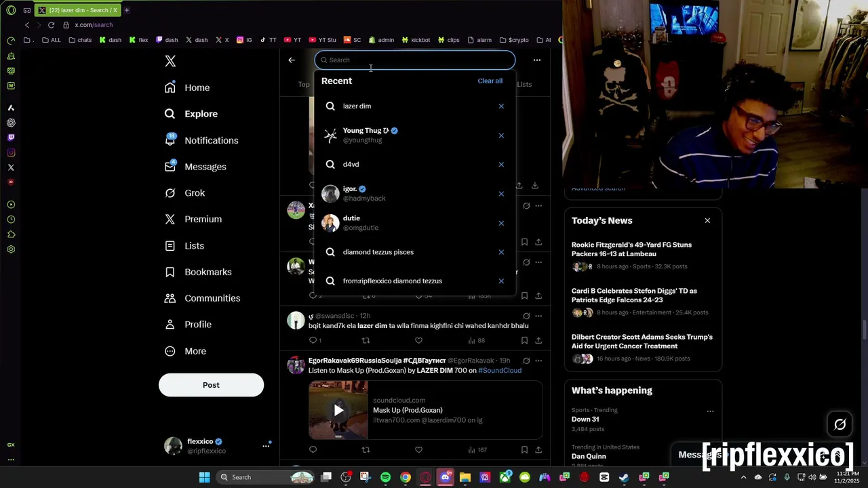Screen dimensions: 868x488
Task: Click the Post button
Action: point(211,385)
